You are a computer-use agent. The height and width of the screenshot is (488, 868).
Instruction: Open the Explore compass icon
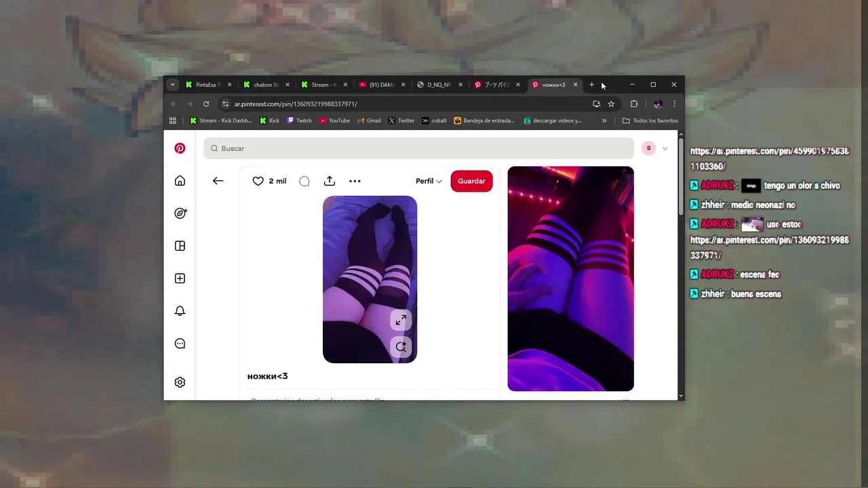(180, 213)
